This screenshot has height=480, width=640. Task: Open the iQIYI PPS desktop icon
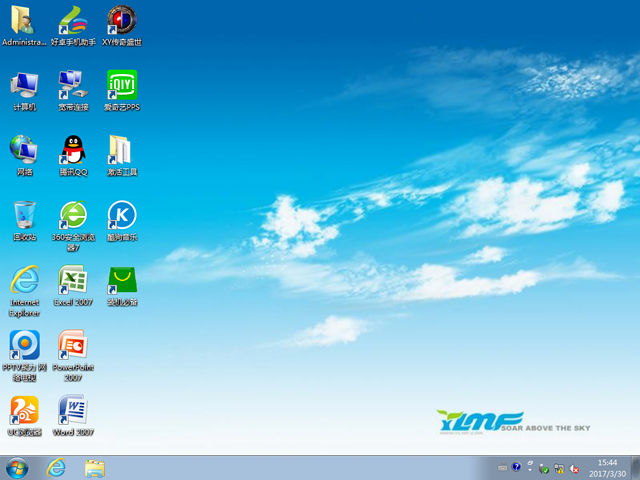122,85
